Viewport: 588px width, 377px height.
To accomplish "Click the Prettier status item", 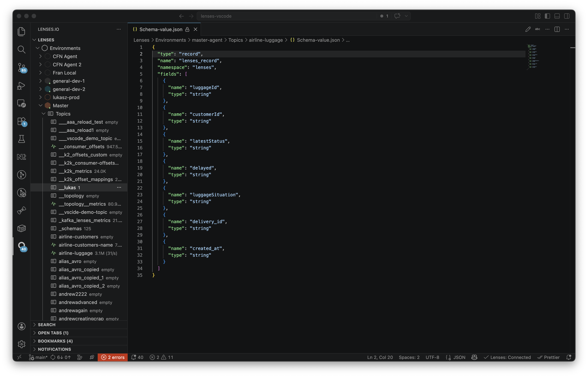I will point(548,357).
